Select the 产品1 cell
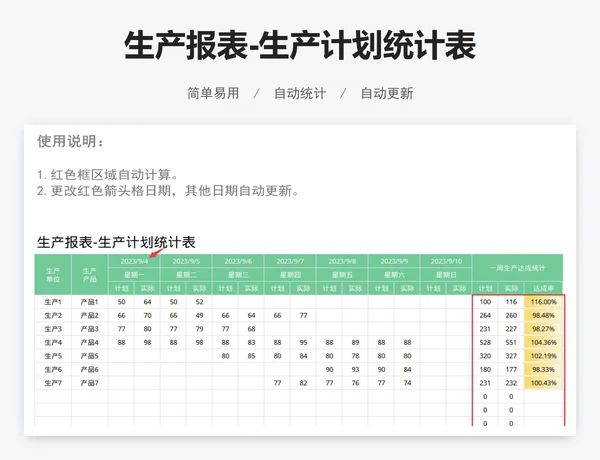The image size is (600, 460). [90, 302]
